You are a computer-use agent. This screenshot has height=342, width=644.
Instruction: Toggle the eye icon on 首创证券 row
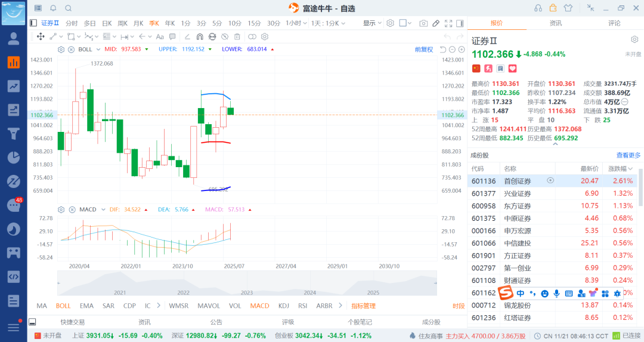[x=550, y=180]
